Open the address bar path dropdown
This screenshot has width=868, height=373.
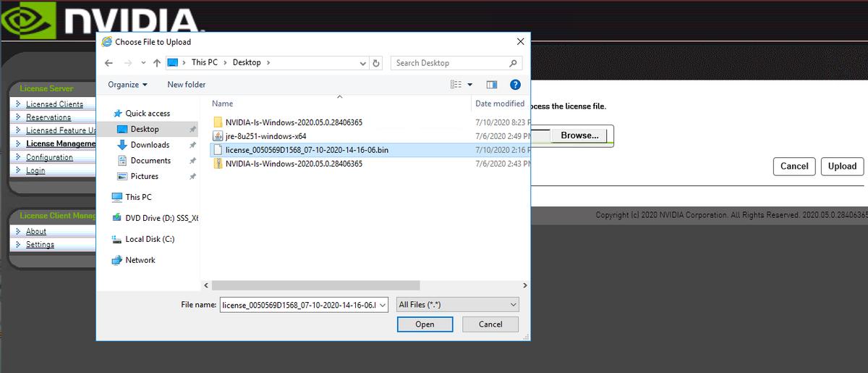click(363, 63)
